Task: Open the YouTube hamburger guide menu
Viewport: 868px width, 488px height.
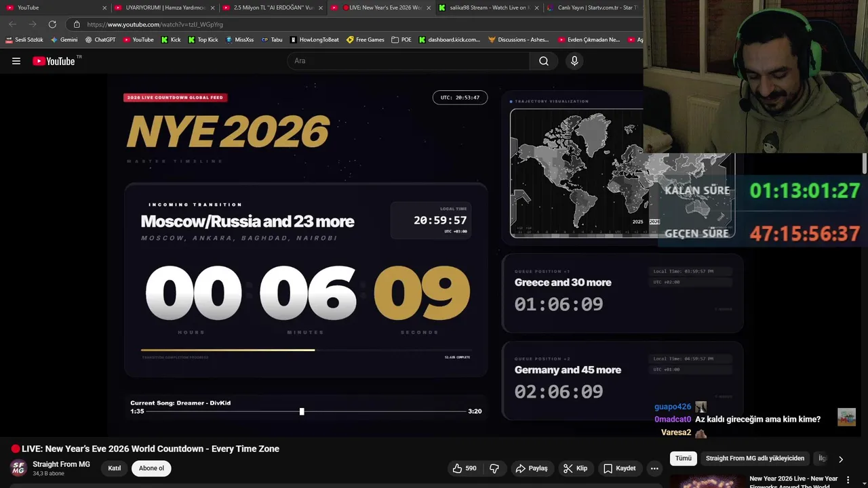Action: [16, 61]
